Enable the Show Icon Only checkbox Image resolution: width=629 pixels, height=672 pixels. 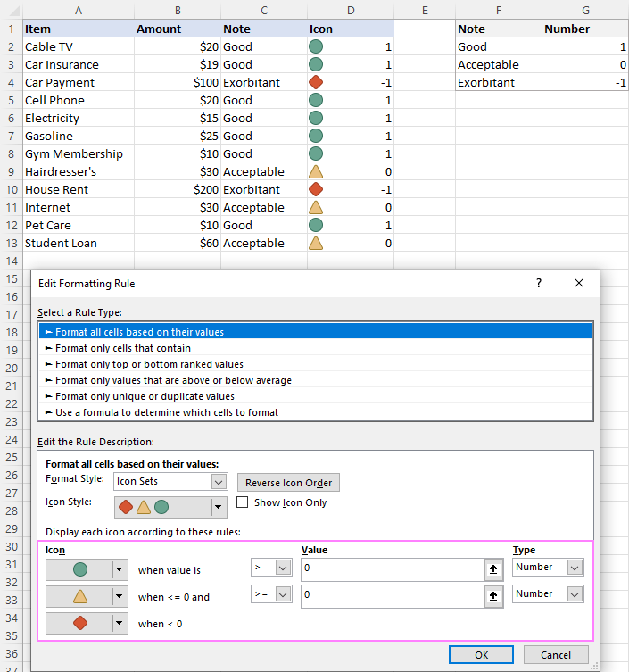tap(243, 502)
